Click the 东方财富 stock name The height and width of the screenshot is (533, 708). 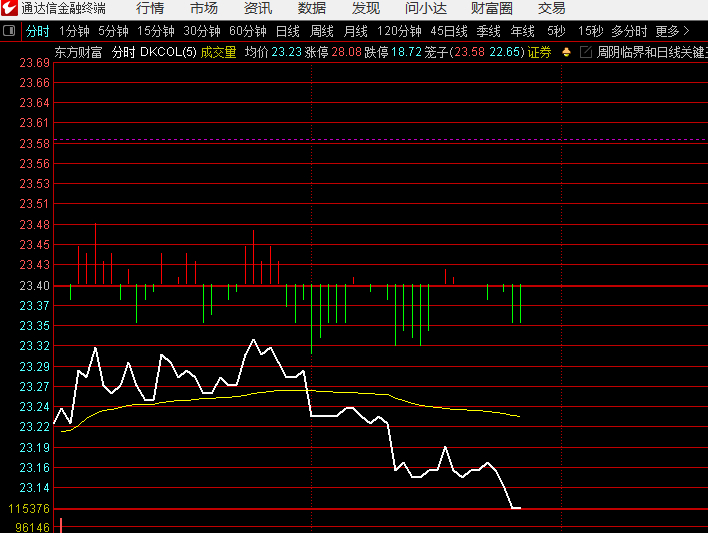click(78, 52)
